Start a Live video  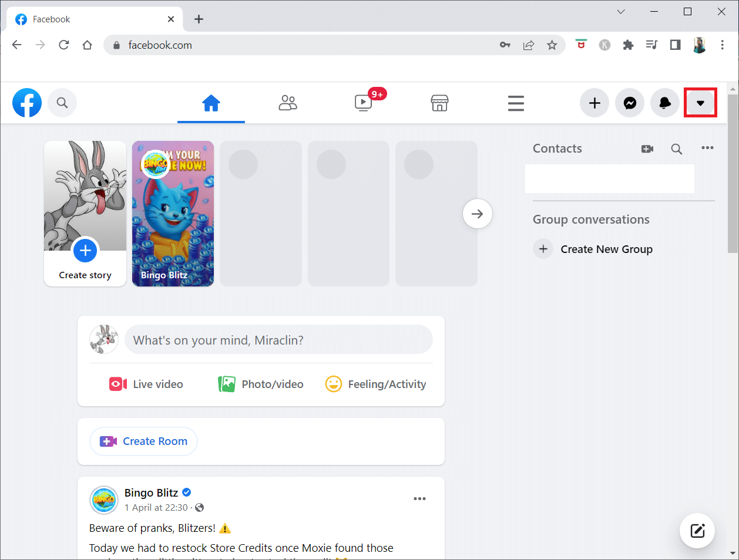(x=146, y=384)
